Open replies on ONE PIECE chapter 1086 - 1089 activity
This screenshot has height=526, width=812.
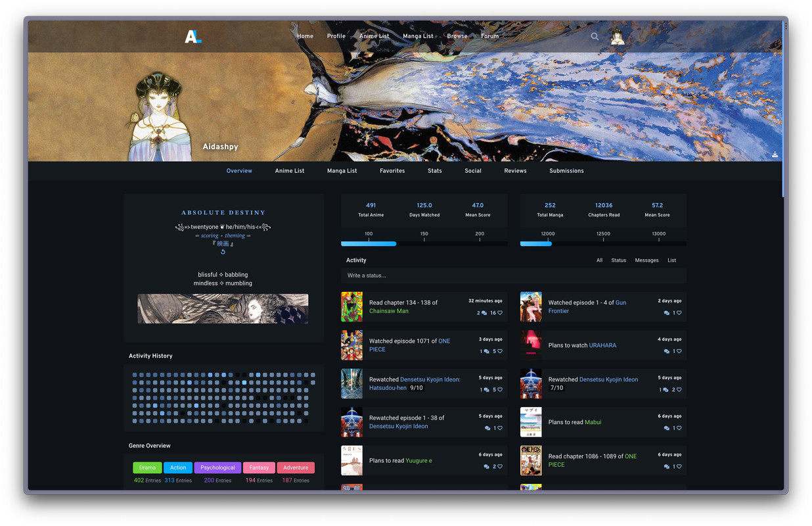pos(667,467)
